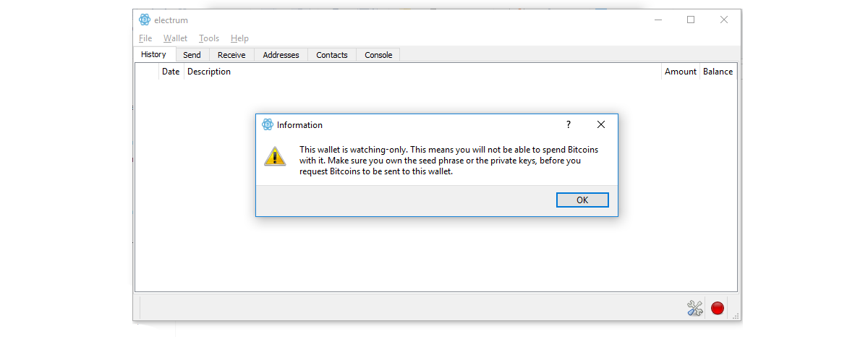The width and height of the screenshot is (868, 337).
Task: Click the red network status indicator
Action: point(718,308)
